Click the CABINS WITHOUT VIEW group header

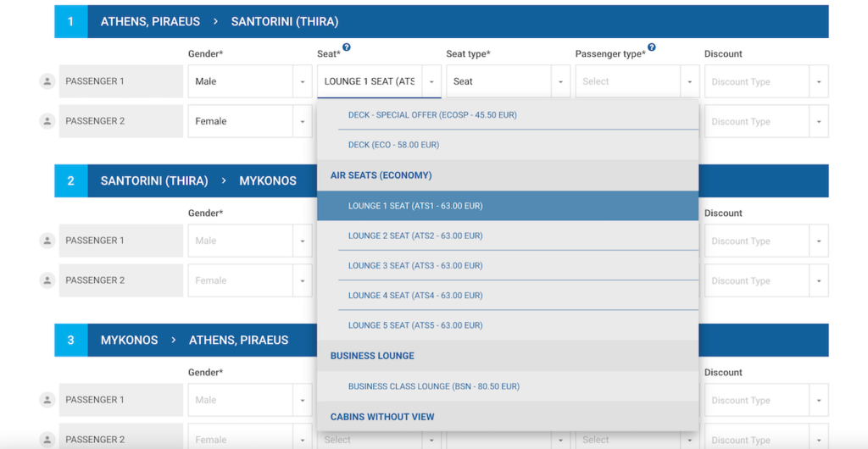click(508, 417)
